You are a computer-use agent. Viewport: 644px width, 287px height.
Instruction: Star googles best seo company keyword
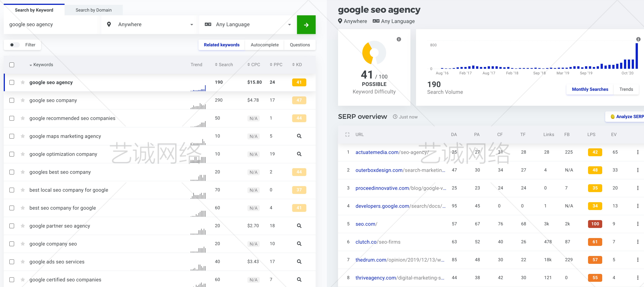[23, 172]
